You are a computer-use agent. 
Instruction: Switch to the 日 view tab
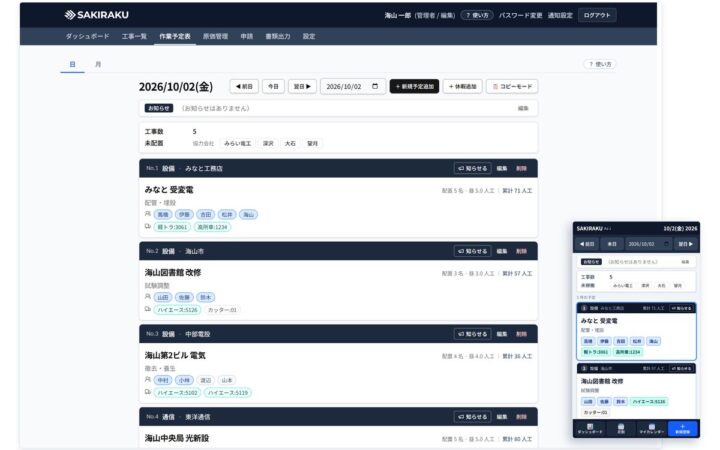(72, 64)
